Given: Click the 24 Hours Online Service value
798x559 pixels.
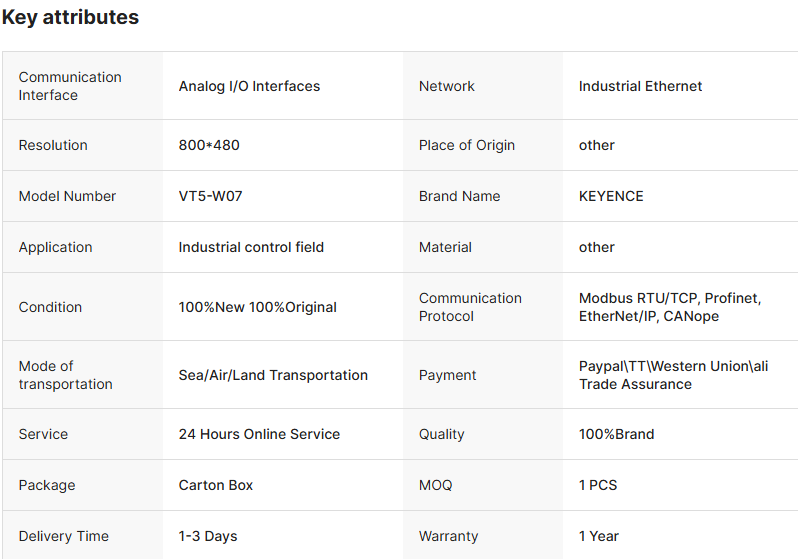Looking at the screenshot, I should 259,434.
